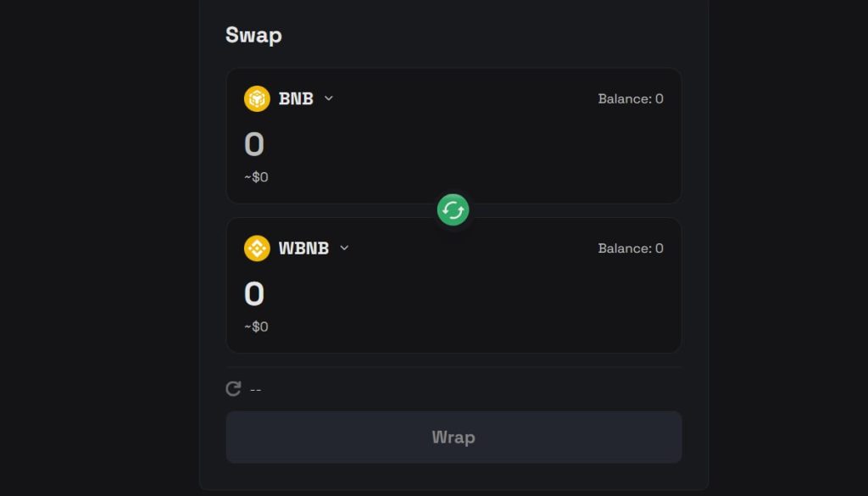The image size is (868, 496).
Task: Expand the BNB token dropdown chevron
Action: tap(329, 98)
